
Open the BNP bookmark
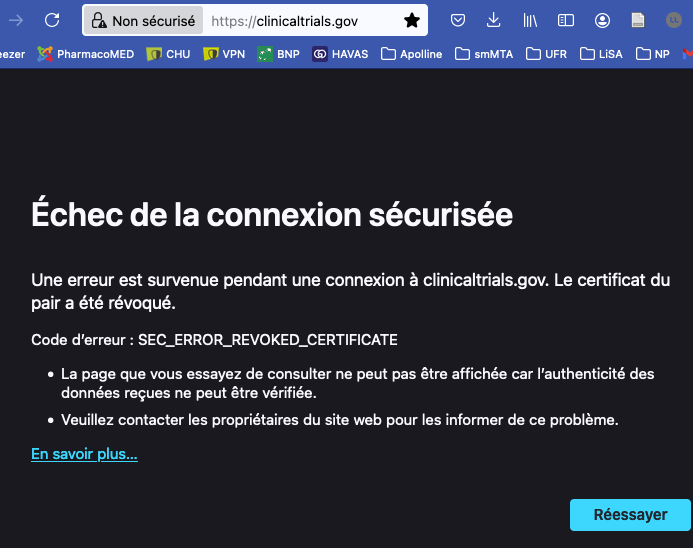278,54
